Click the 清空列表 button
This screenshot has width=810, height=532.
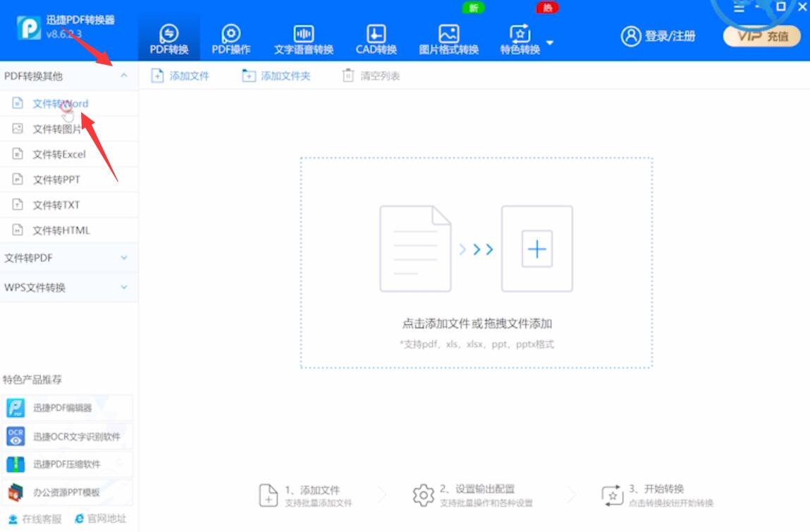coord(371,76)
